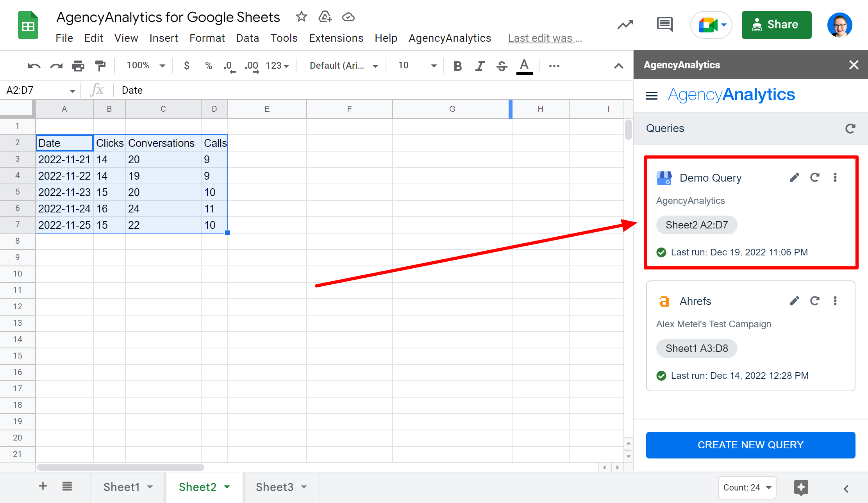The image size is (868, 503).
Task: Toggle italic formatting
Action: tap(480, 66)
